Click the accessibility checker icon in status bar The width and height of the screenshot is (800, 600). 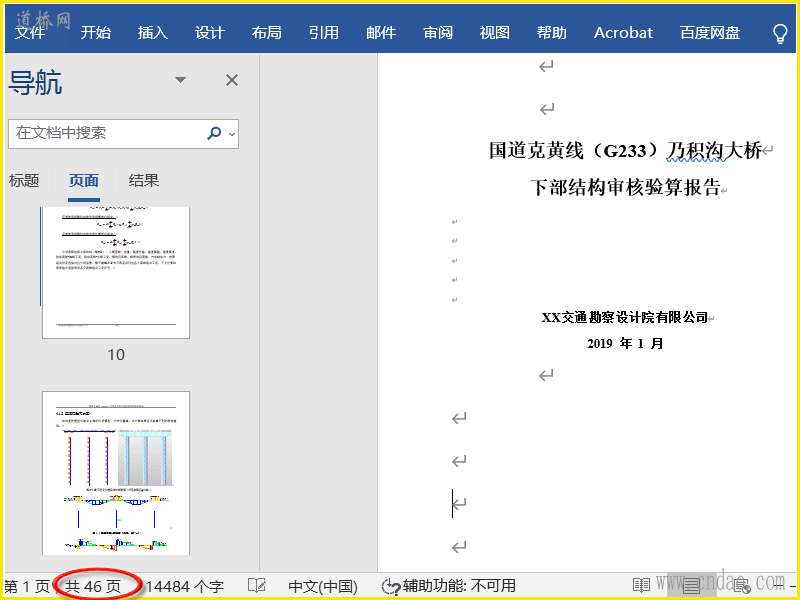click(390, 586)
